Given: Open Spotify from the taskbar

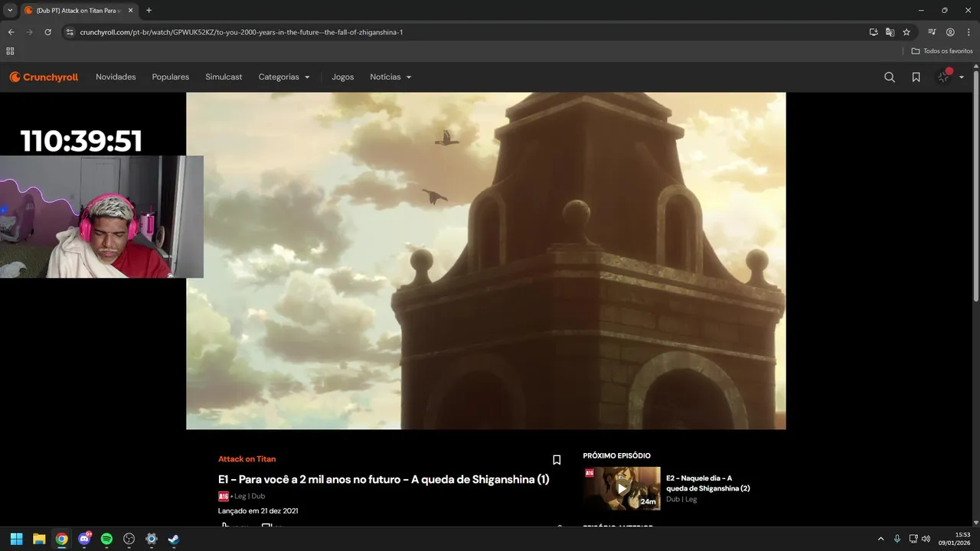Looking at the screenshot, I should pos(106,539).
